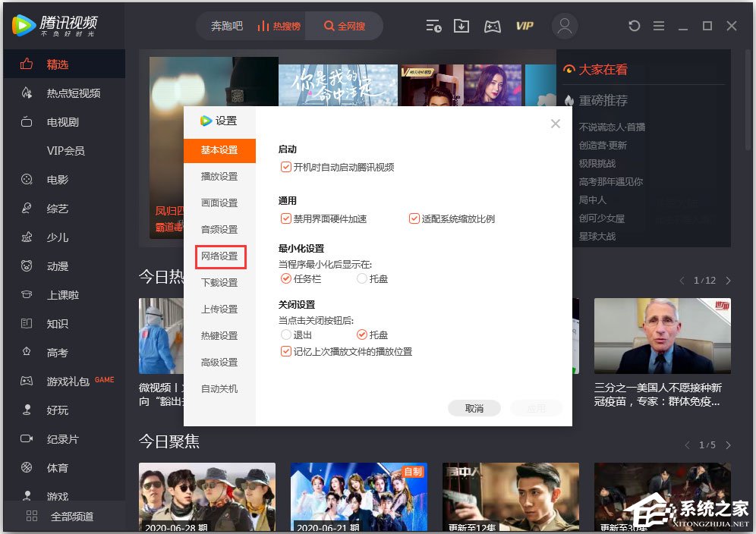Screen dimensions: 756x534
Task: Disable 禁用界面硬件加速
Action: [x=286, y=218]
